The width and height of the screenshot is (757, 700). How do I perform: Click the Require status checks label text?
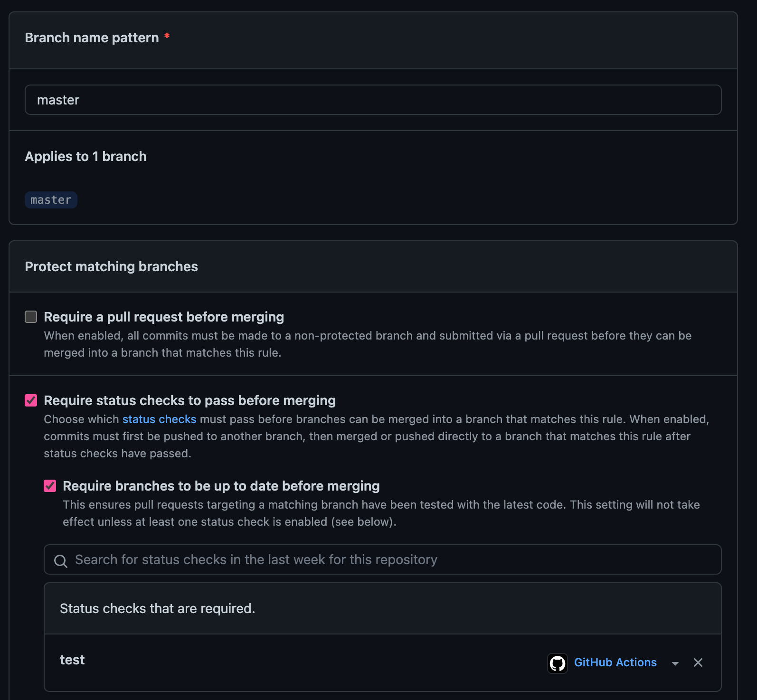coord(189,400)
